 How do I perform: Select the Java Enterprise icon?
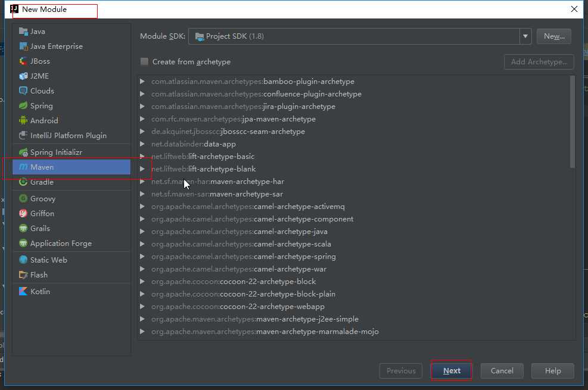pos(23,46)
